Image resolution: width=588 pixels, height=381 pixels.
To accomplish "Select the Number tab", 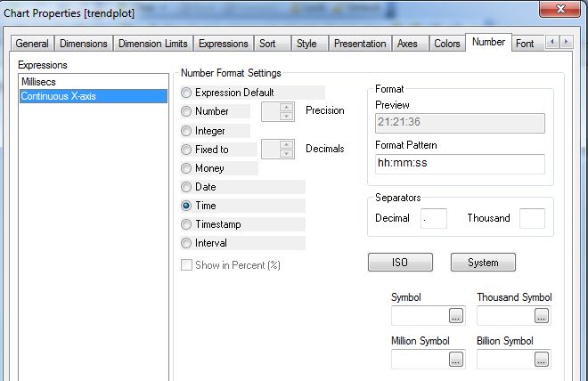I will 488,42.
